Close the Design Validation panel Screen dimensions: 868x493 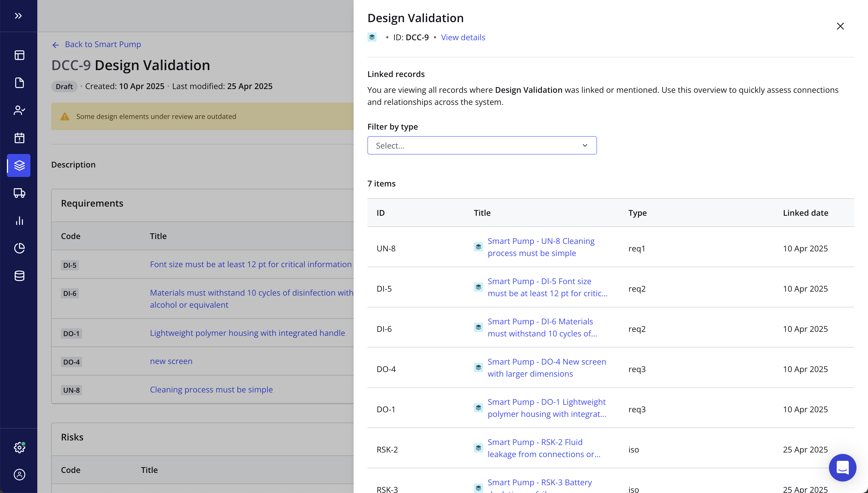(x=840, y=26)
